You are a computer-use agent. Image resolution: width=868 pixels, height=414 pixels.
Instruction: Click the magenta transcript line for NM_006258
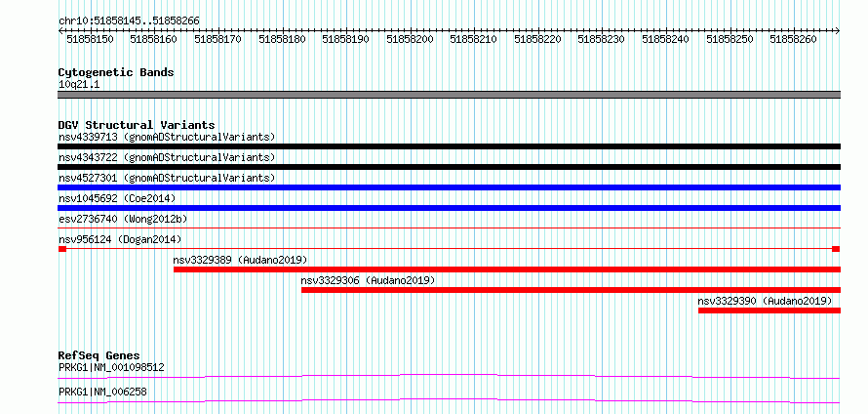coord(449,400)
